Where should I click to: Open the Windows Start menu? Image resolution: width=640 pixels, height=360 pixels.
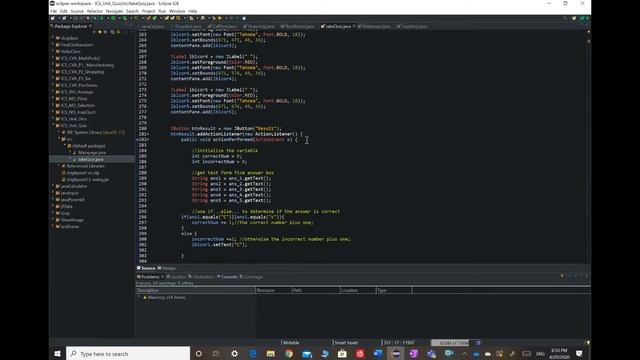58,353
